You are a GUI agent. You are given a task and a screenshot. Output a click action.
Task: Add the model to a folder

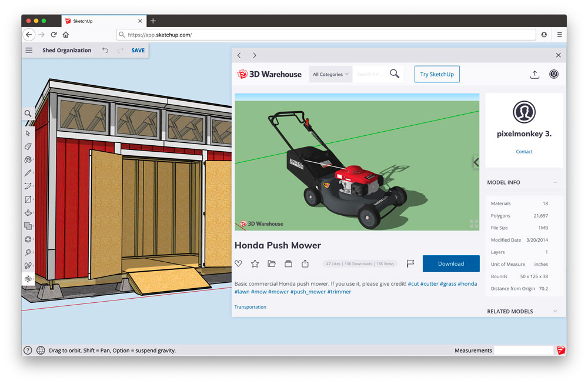[272, 263]
